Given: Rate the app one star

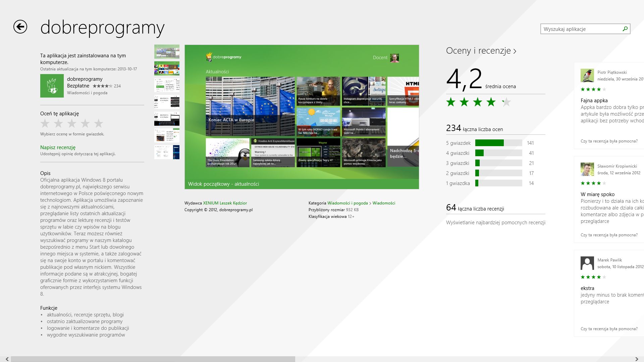Looking at the screenshot, I should point(45,123).
